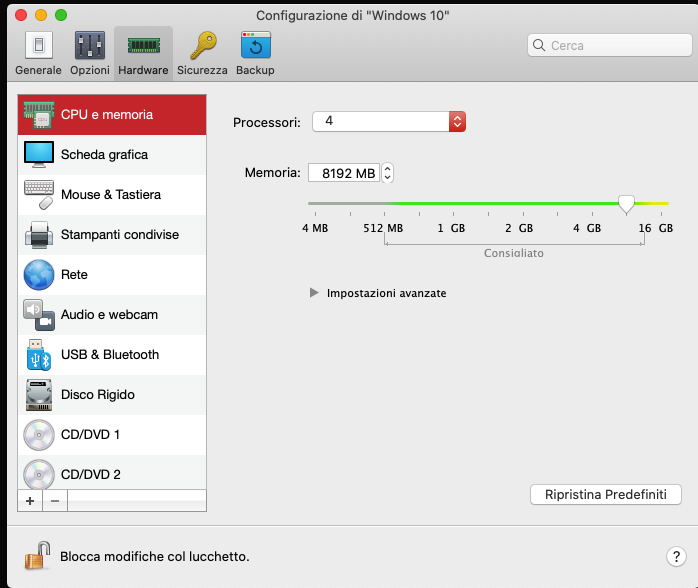
Task: Select Stampanti condivise in sidebar
Action: tap(112, 235)
